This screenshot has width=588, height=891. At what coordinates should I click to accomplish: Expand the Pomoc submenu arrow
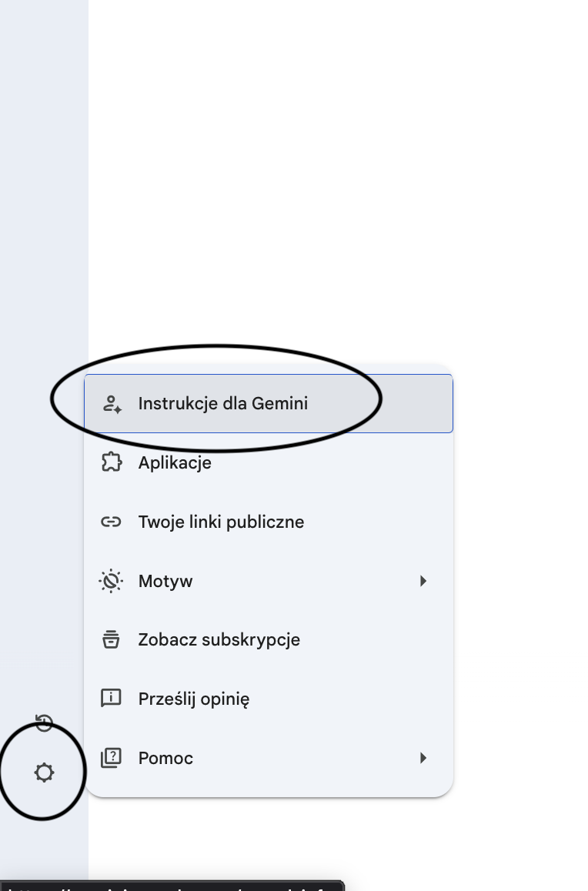(423, 758)
